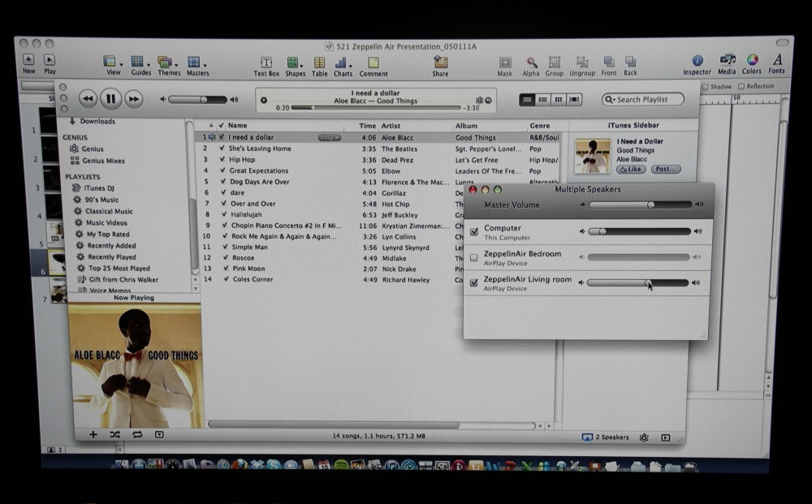Toggle shuffle in iTunes bottom bar

(x=115, y=435)
